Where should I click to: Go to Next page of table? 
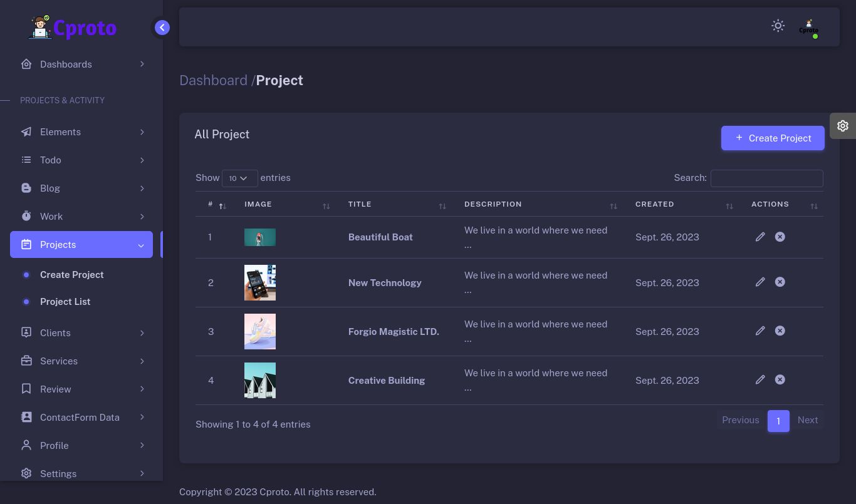click(807, 420)
